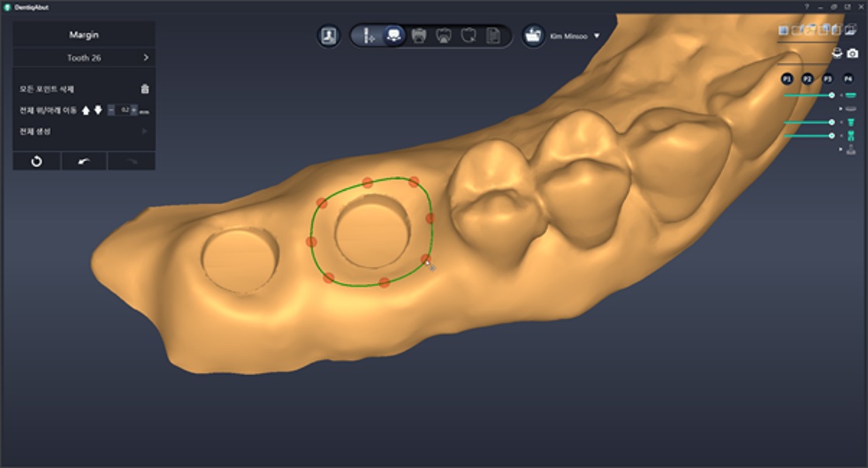Click the move-down arrow icon
Image resolution: width=868 pixels, height=468 pixels.
point(98,110)
